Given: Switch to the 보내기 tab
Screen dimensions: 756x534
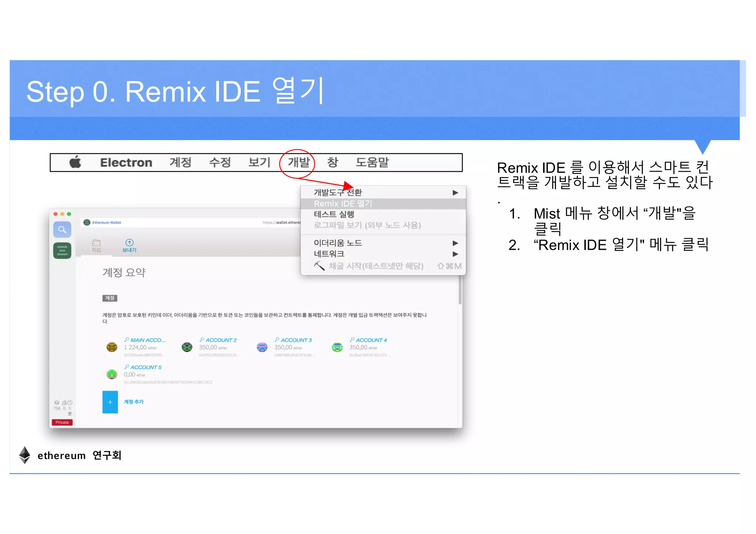Looking at the screenshot, I should click(x=130, y=246).
